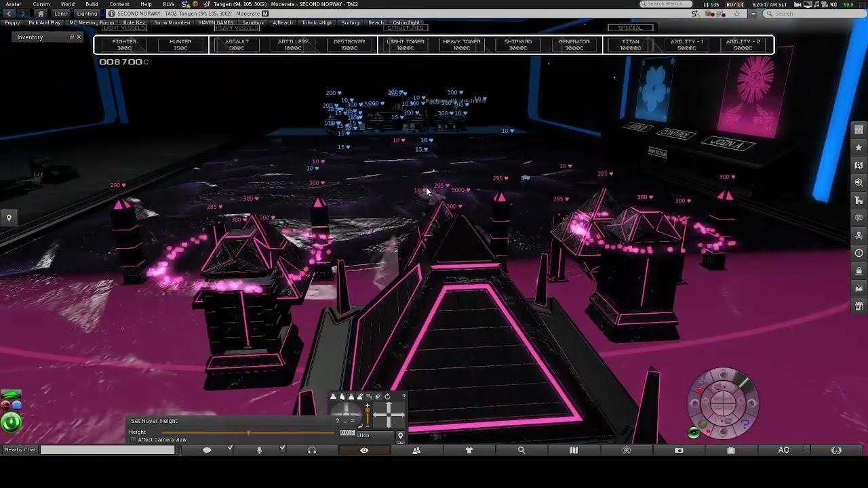Toggle the eye camera controls button
This screenshot has height=488, width=868.
coord(364,450)
